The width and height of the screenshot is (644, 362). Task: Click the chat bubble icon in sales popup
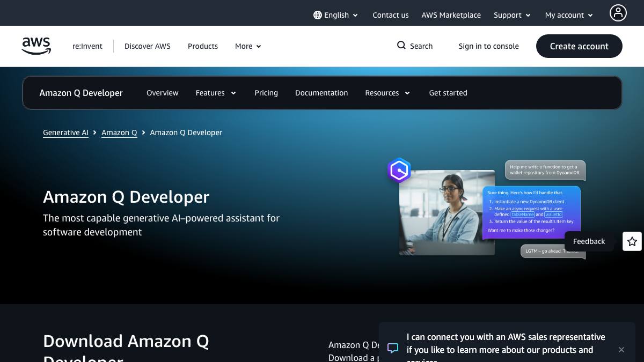(x=393, y=348)
